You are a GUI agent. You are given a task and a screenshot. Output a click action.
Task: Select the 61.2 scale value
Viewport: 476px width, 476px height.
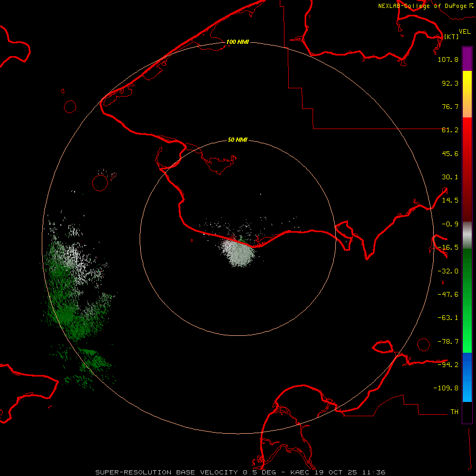coord(450,130)
